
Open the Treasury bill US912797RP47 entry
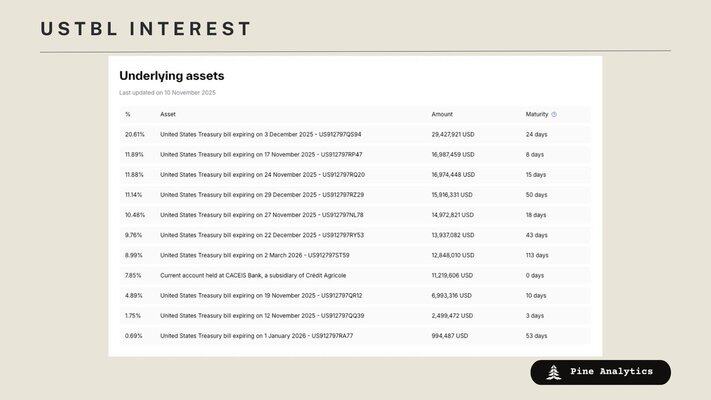(261, 154)
